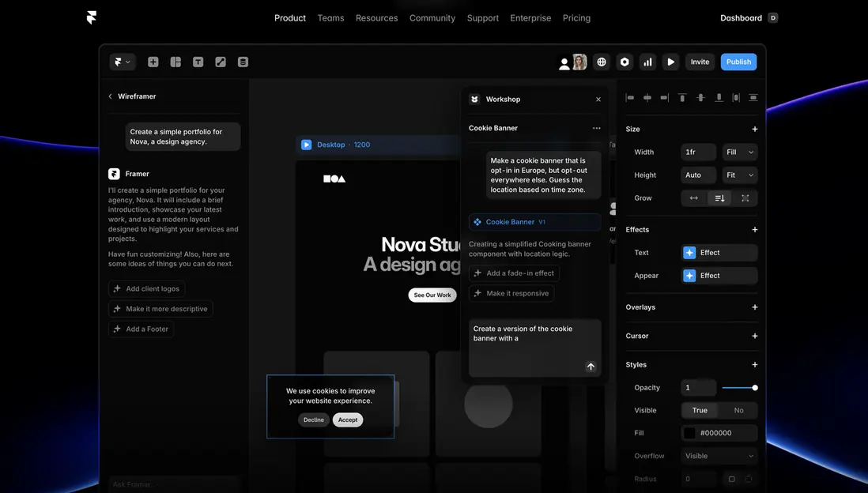Open the Height Fit dropdown
868x493 pixels.
click(x=740, y=175)
